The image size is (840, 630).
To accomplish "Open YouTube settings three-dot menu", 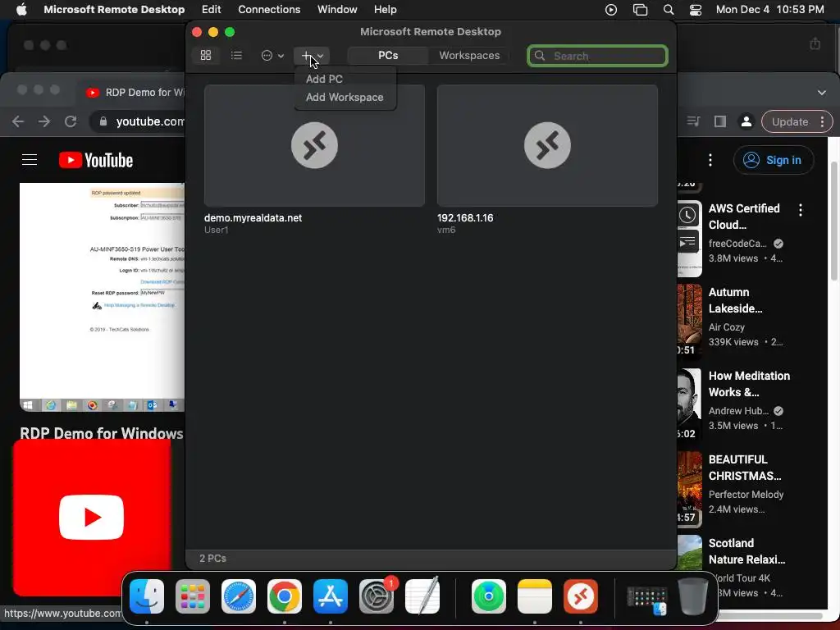I will point(710,160).
